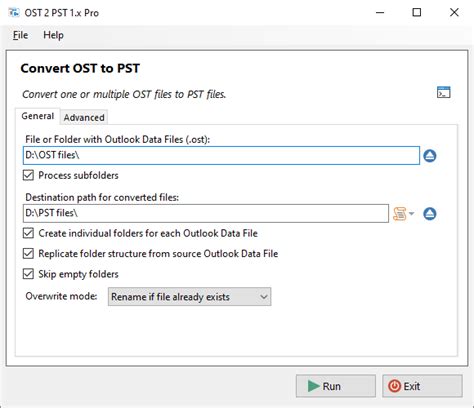Click the OST source path input field
The width and height of the screenshot is (474, 408).
(x=221, y=156)
